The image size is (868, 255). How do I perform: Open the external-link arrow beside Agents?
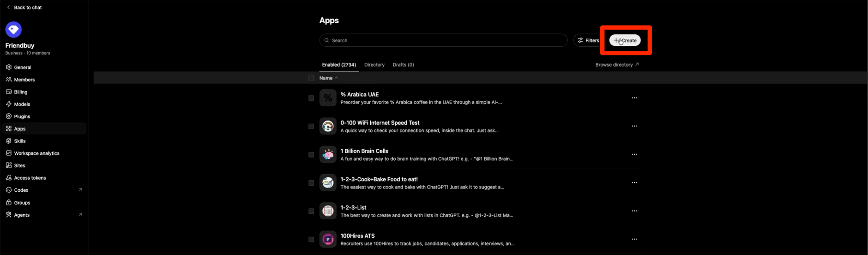coord(80,214)
